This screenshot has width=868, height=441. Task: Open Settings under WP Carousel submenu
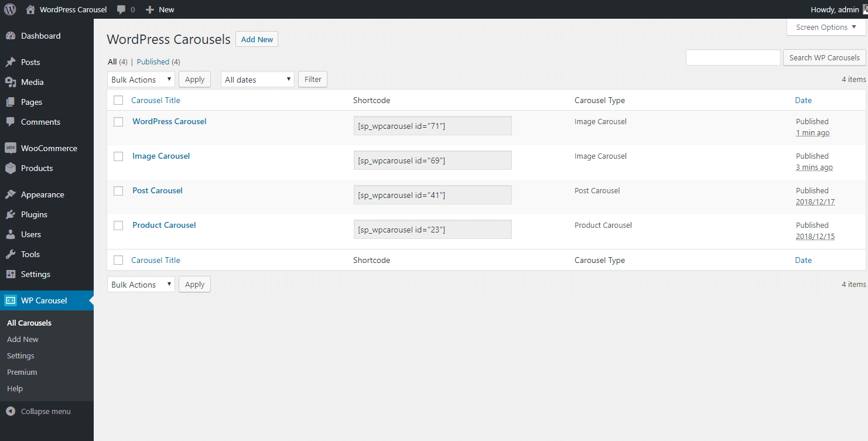tap(20, 355)
